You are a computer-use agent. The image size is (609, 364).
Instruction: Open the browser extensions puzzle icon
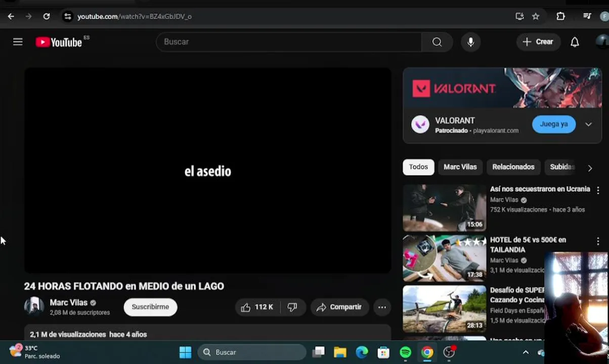pos(560,16)
